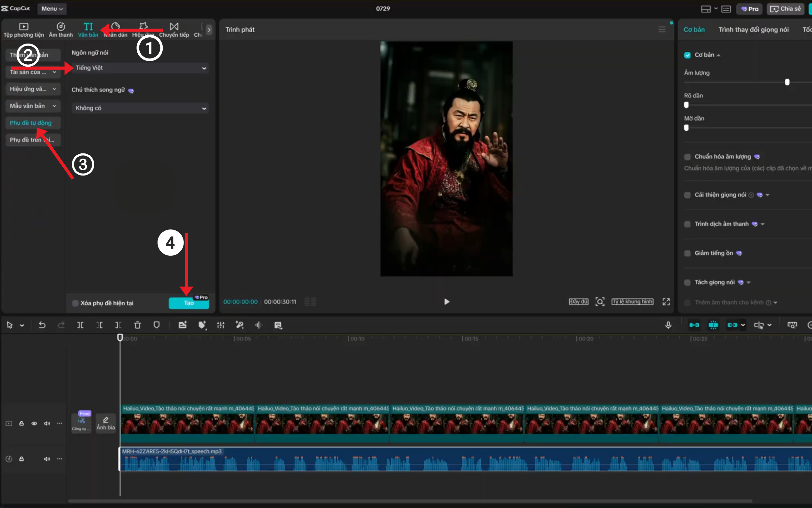Click the undo arrow in timeline toolbar
The width and height of the screenshot is (812, 508).
pyautogui.click(x=42, y=325)
